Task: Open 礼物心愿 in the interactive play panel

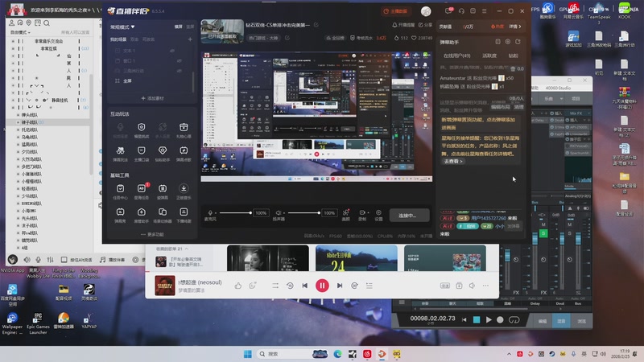Action: coord(184,130)
